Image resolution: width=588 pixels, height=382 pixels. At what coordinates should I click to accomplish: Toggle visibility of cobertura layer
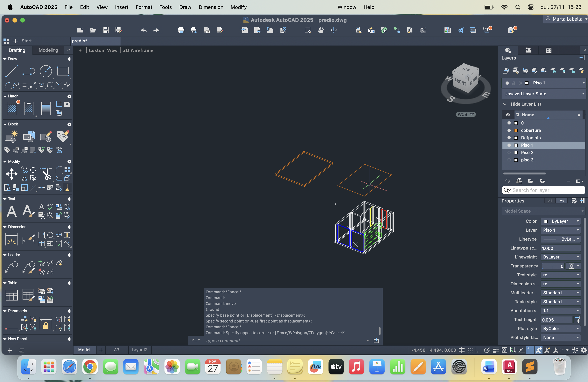[509, 130]
